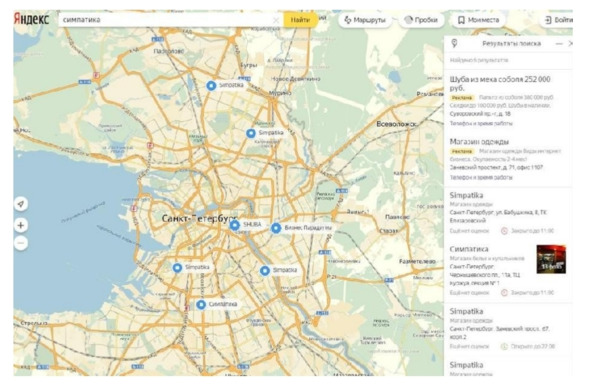Open the first Simpatika search result

click(466, 195)
